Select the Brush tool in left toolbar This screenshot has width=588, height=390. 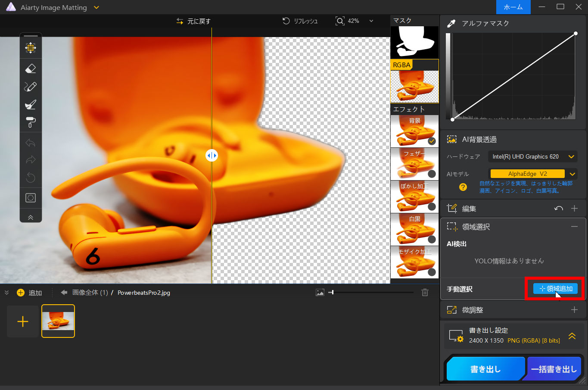[31, 87]
